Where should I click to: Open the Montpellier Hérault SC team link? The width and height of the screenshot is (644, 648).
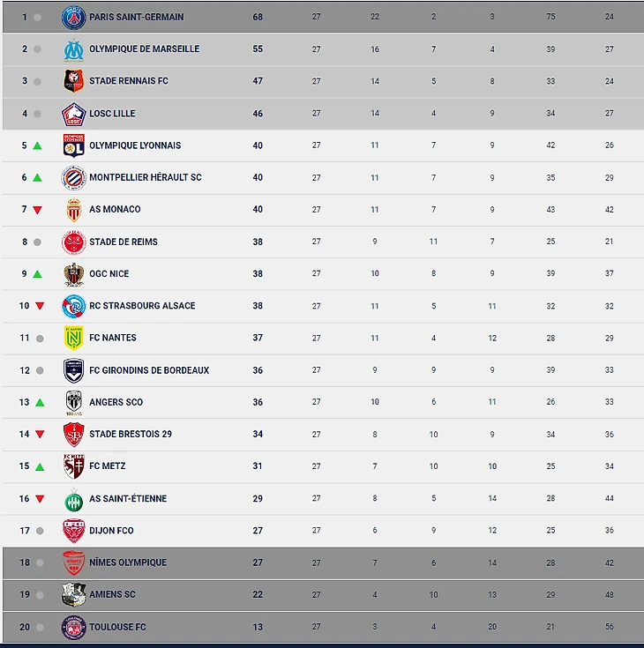146,177
